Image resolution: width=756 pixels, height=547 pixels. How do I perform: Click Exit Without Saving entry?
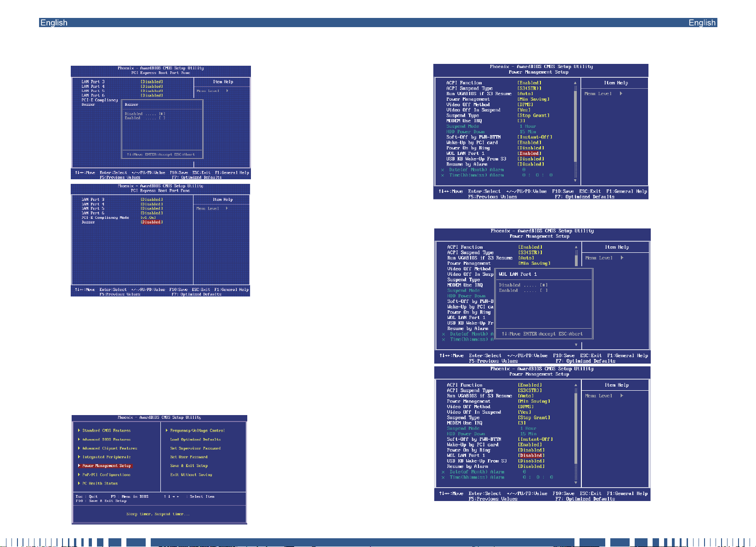tap(191, 475)
